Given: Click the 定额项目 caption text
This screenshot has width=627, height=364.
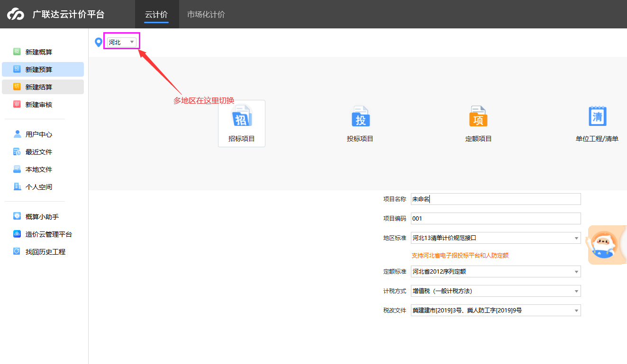Looking at the screenshot, I should (479, 139).
